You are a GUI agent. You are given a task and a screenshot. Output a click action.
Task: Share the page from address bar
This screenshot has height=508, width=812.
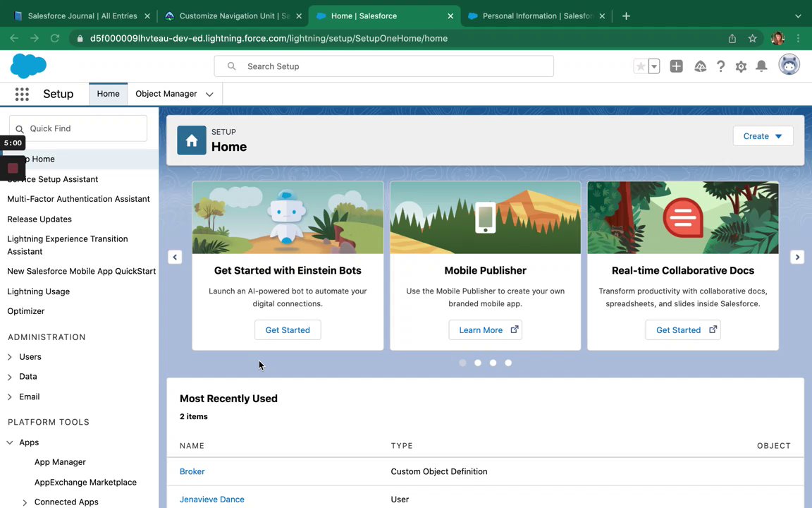click(732, 38)
